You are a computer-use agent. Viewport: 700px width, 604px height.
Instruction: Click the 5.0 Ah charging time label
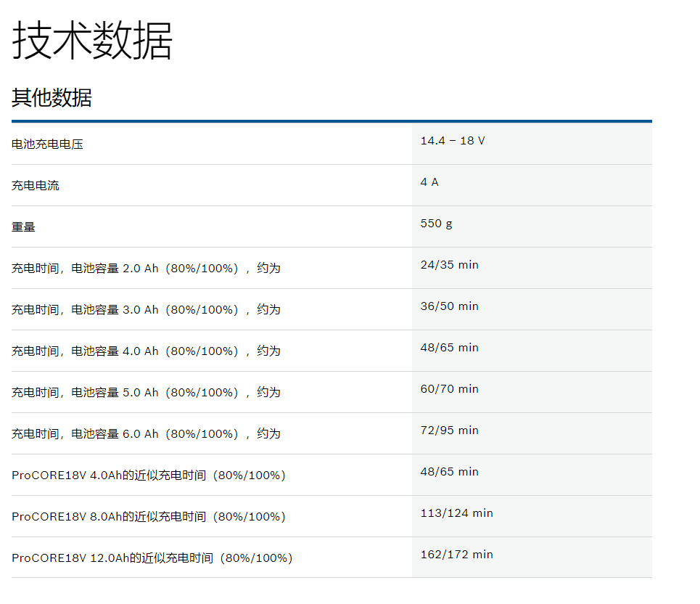146,393
